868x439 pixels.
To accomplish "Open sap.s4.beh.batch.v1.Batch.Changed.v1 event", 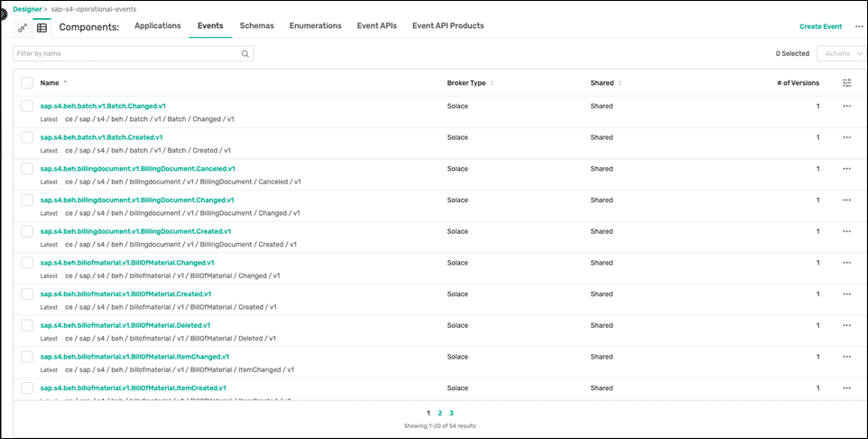I will click(x=103, y=106).
